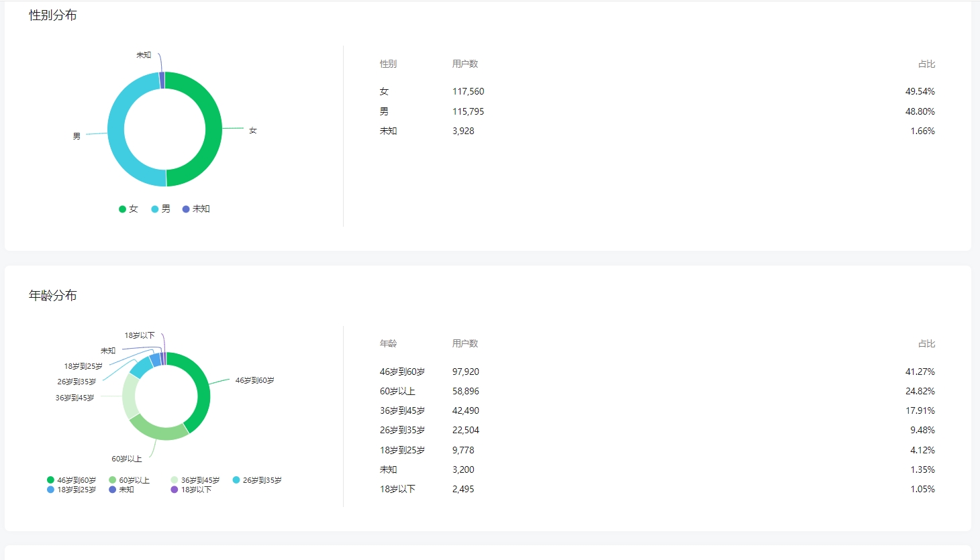Click the 60岁以上 callout label beneath age donut
This screenshot has width=980, height=560.
127,459
